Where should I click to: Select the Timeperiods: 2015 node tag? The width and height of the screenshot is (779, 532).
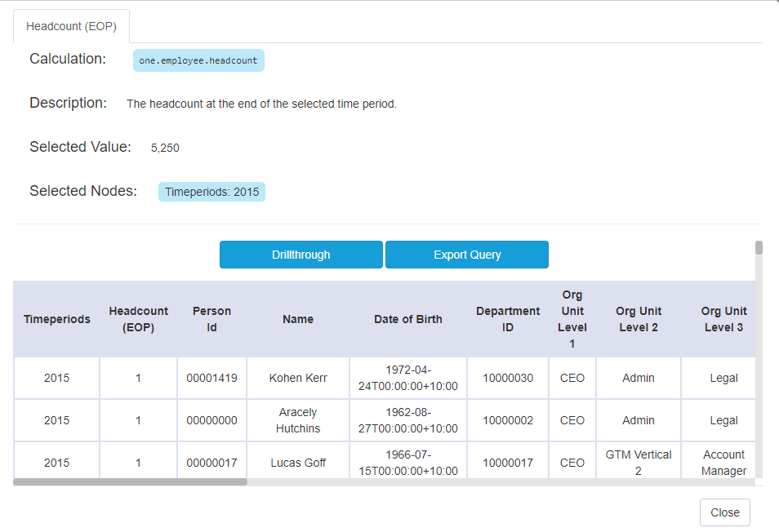tap(211, 192)
